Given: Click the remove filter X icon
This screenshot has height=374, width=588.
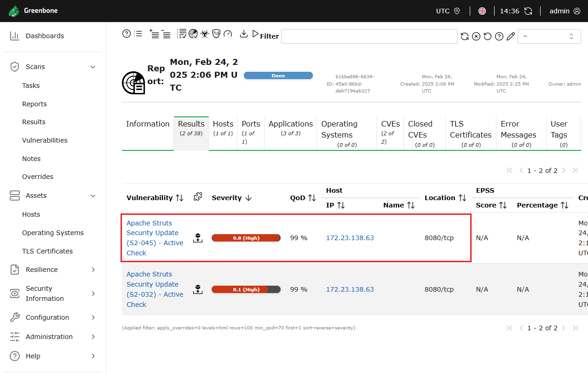Looking at the screenshot, I should pos(476,36).
